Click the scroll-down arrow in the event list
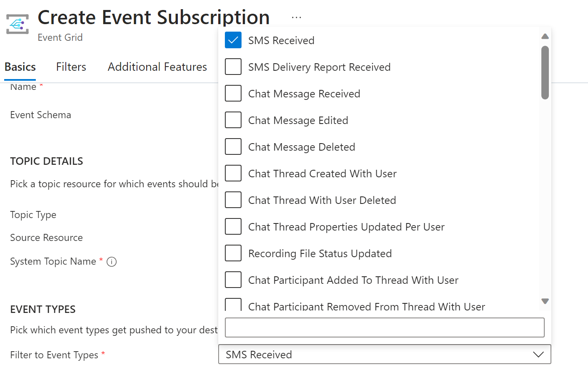The image size is (588, 387). 545,301
